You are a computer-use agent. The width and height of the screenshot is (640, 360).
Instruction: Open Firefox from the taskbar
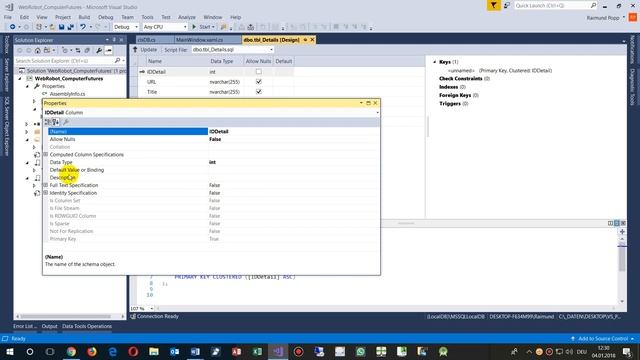click(x=92, y=352)
